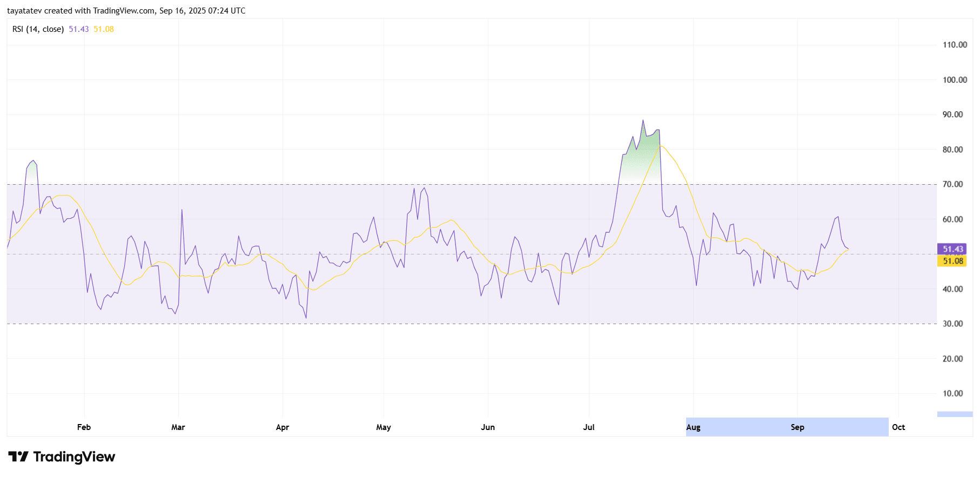This screenshot has height=477, width=980.
Task: Click the yellow moving average value 51.08 in legend
Action: tap(104, 29)
